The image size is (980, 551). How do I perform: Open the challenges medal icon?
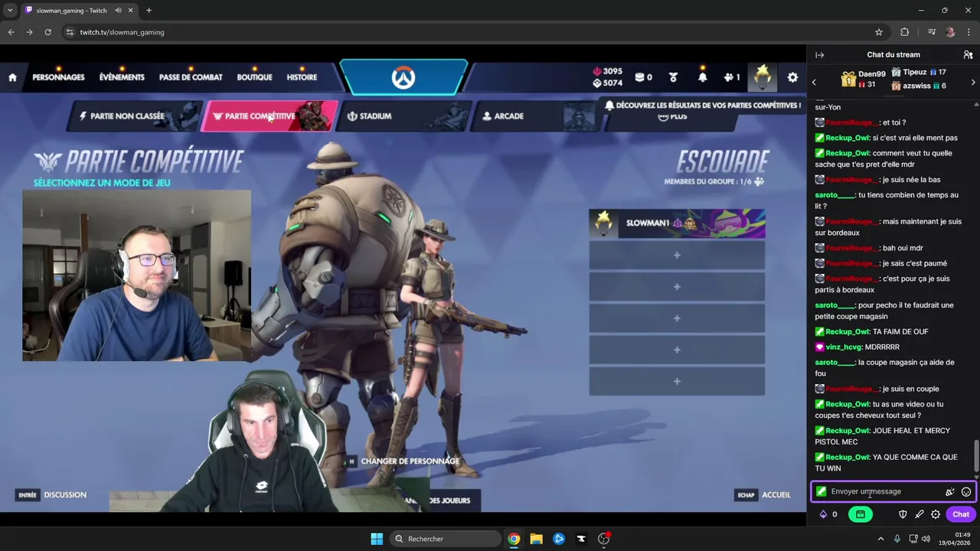[673, 77]
